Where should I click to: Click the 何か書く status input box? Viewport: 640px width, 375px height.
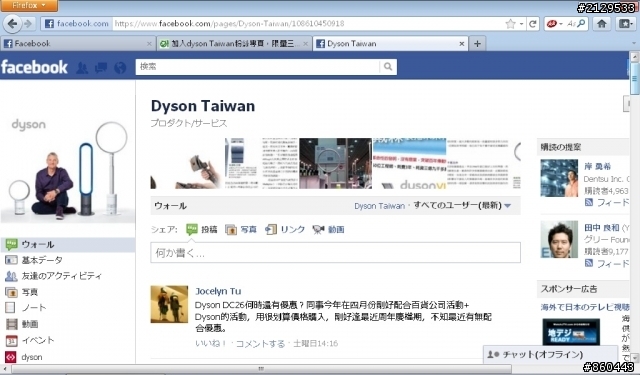[x=335, y=253]
